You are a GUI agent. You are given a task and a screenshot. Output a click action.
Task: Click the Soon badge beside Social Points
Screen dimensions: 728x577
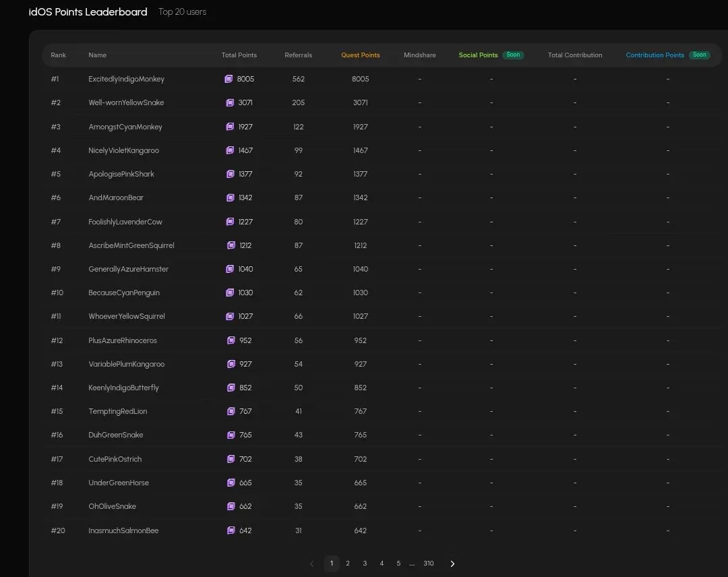pyautogui.click(x=513, y=55)
